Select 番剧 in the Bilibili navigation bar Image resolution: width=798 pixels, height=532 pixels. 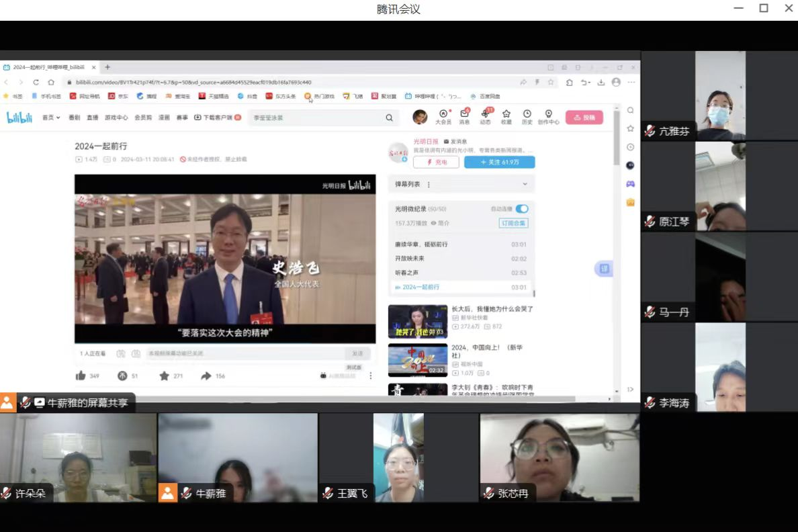[74, 118]
